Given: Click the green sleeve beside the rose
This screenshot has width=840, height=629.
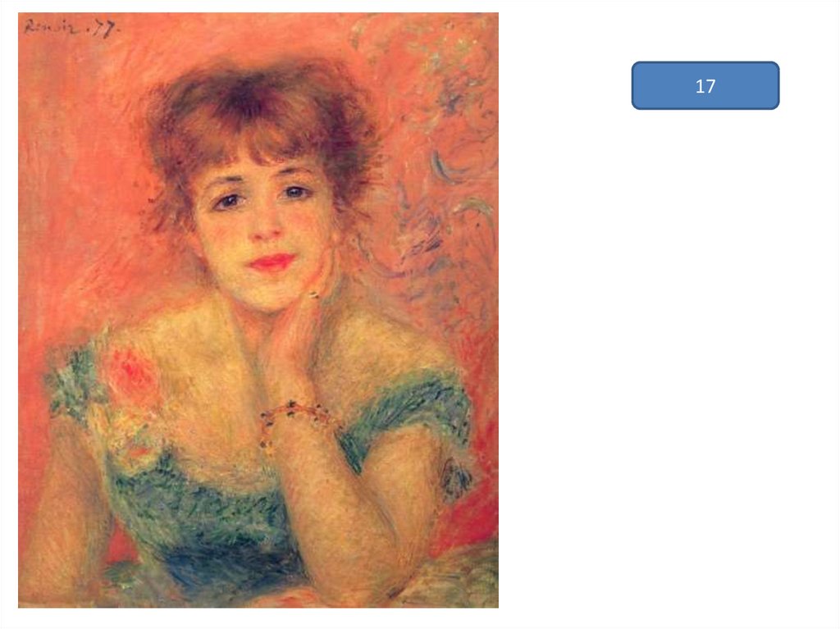Looking at the screenshot, I should coord(75,383).
